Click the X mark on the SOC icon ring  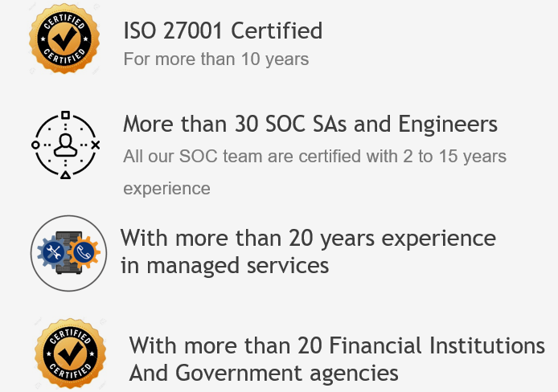point(96,145)
